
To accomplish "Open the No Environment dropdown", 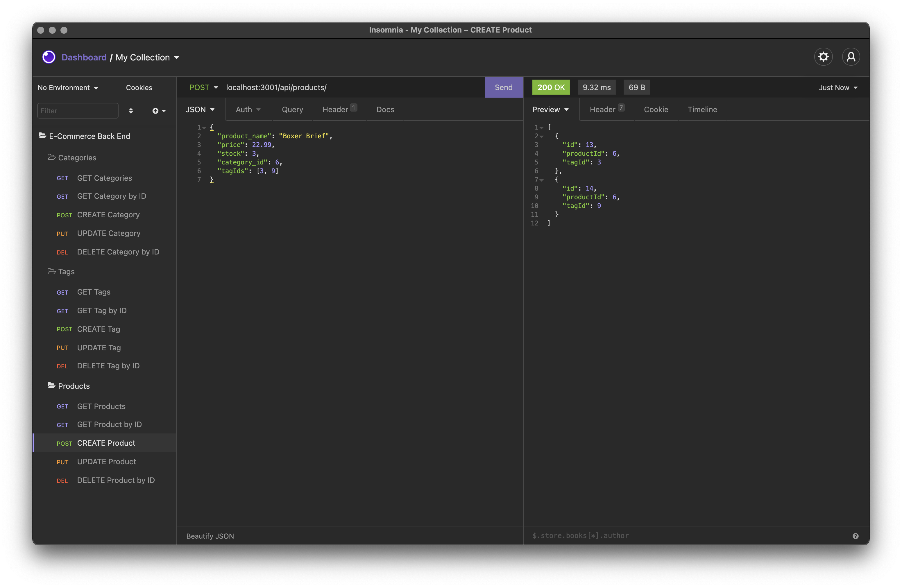I will (68, 87).
